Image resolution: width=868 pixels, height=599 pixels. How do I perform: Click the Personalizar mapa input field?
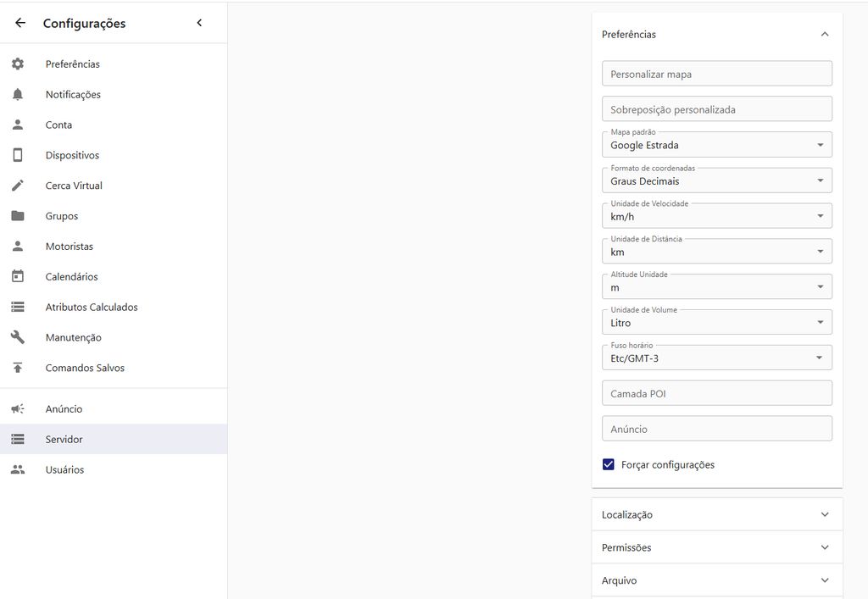coord(716,74)
